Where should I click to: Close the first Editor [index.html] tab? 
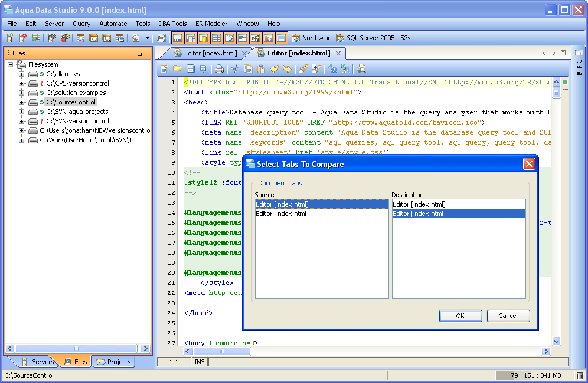[244, 53]
